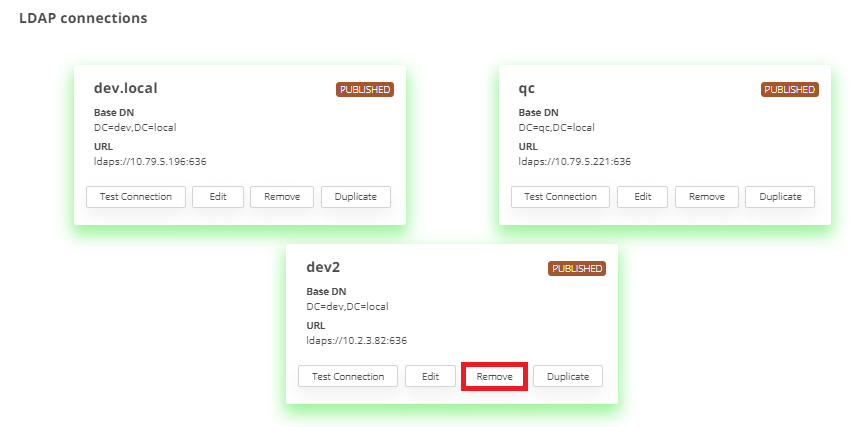The image size is (862, 427).
Task: Remove the dev.local connection
Action: [x=282, y=197]
